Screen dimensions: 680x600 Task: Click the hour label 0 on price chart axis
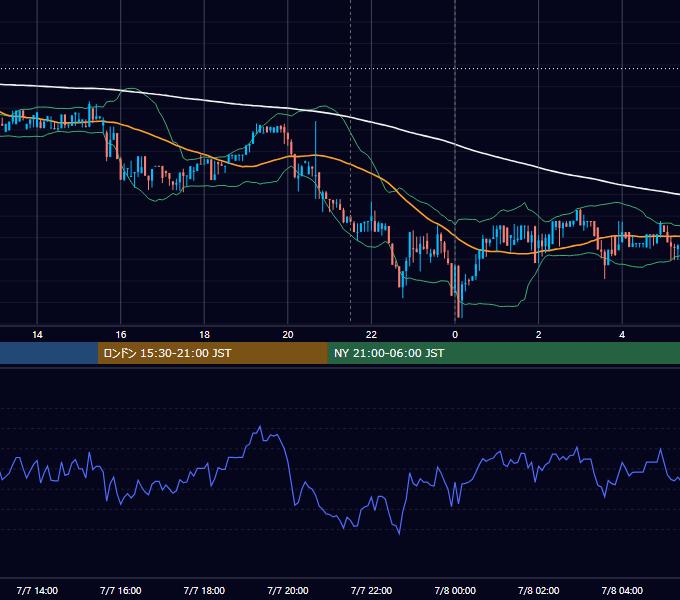tap(455, 335)
